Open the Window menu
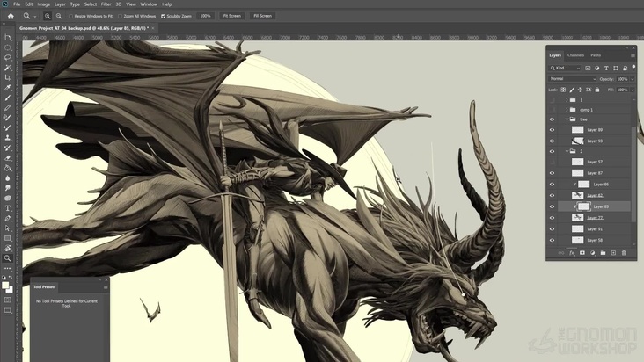Screen dimensions: 644x362 pos(149,4)
